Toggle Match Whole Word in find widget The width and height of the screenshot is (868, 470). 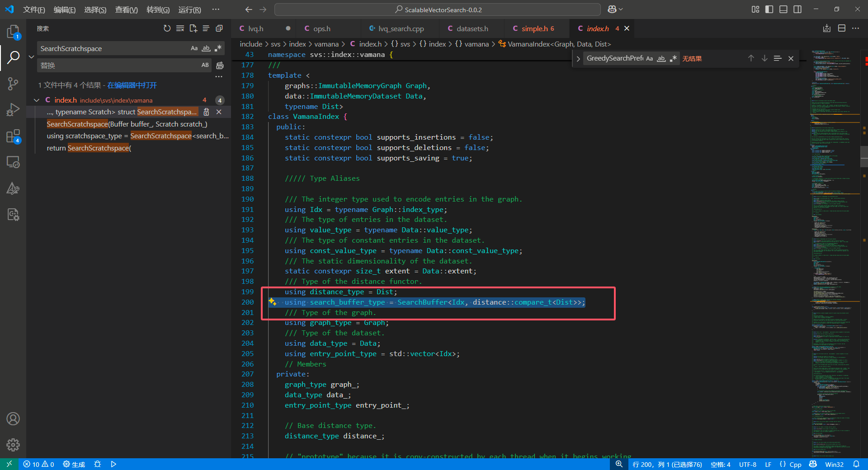(661, 58)
